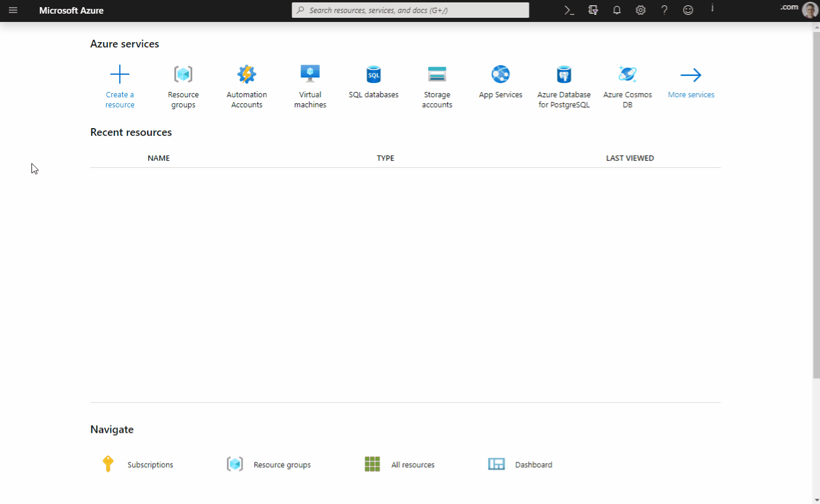Send feedback with the smiley icon
Viewport: 820px width, 504px height.
[688, 10]
